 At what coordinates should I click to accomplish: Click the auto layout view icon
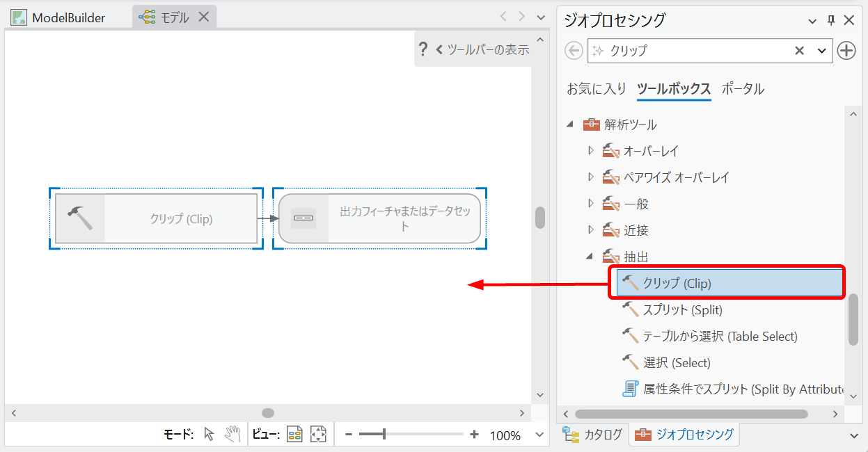[x=295, y=435]
